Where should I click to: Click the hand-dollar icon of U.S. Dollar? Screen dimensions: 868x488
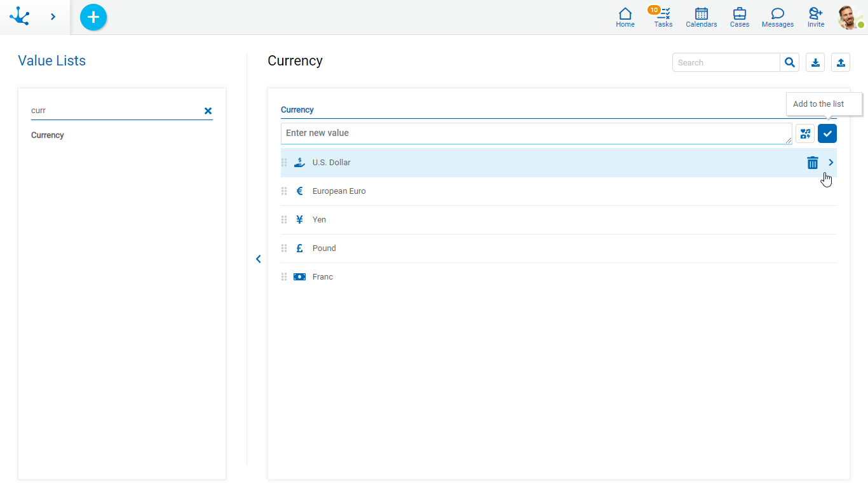coord(300,163)
